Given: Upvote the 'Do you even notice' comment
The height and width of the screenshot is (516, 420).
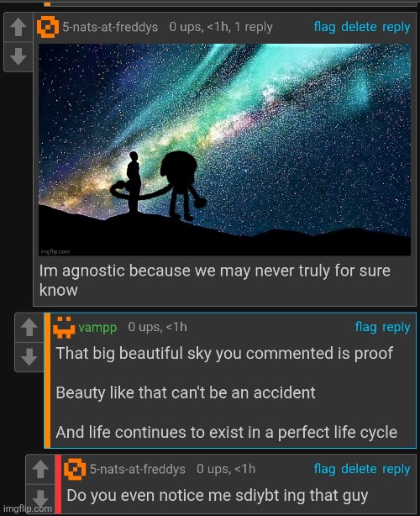Looking at the screenshot, I should (x=40, y=469).
